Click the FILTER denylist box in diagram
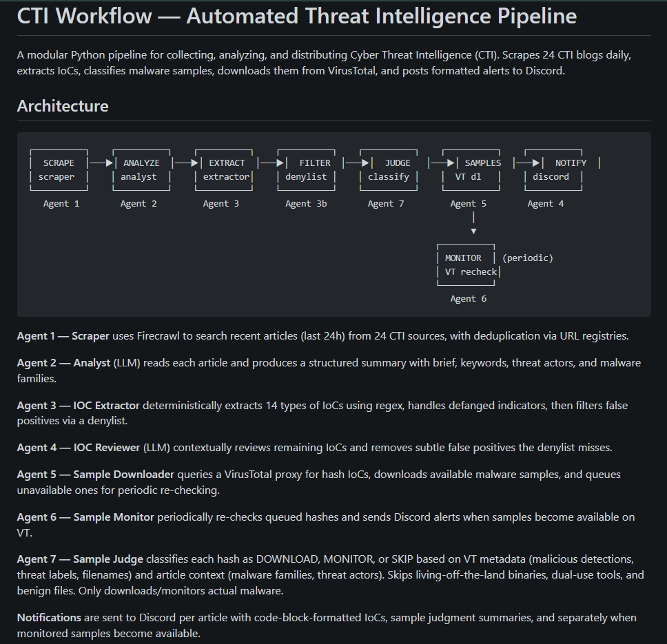The image size is (667, 644). pos(306,170)
